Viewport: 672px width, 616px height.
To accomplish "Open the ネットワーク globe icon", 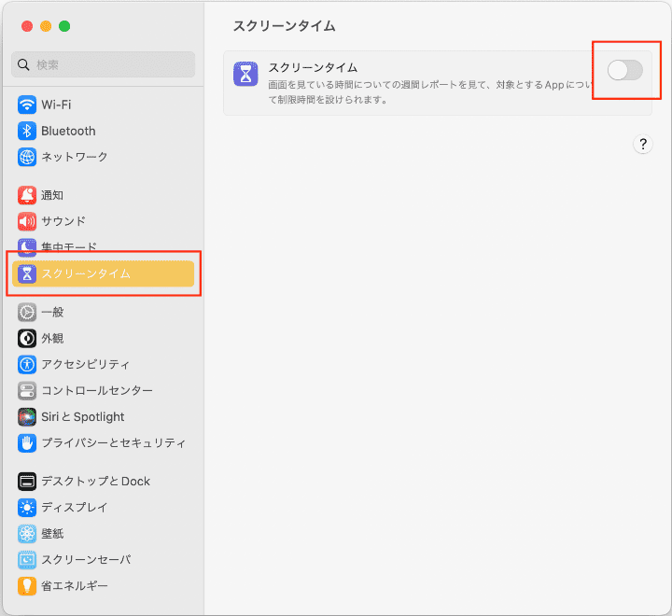I will (x=27, y=157).
